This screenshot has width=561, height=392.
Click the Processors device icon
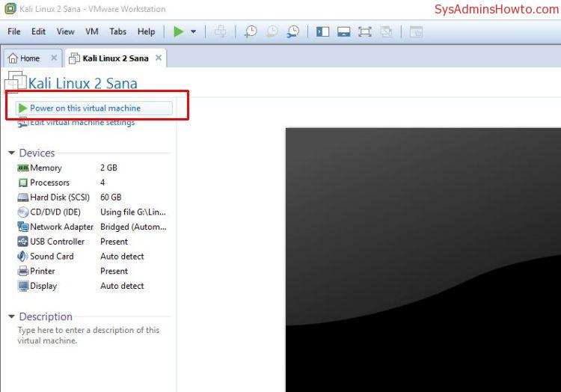click(23, 183)
